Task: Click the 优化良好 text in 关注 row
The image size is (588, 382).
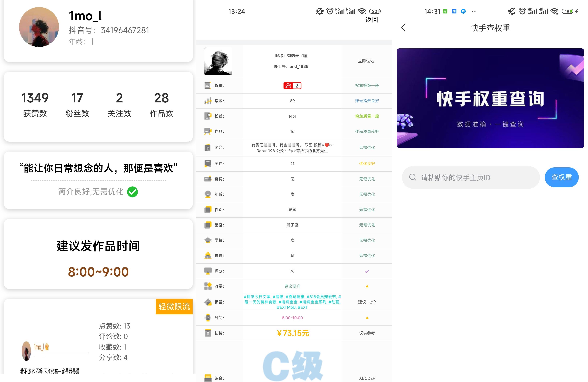Action: point(367,164)
